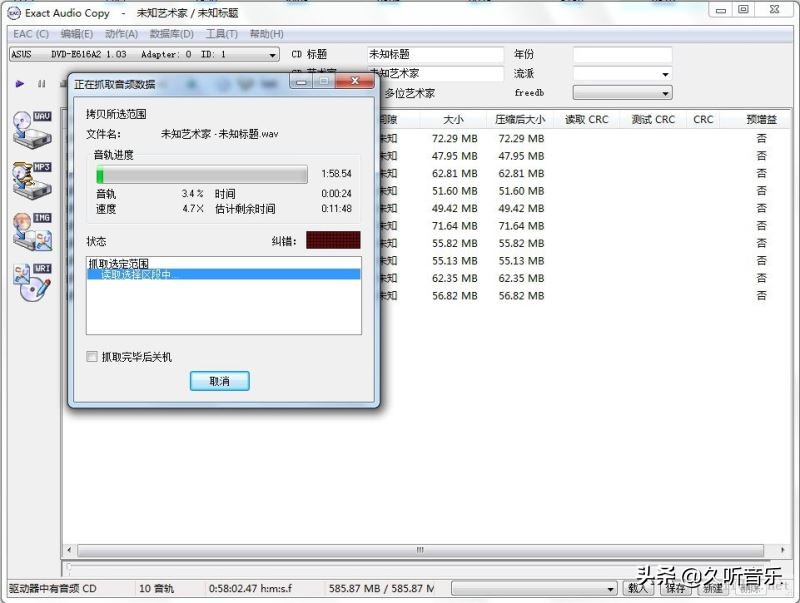Click the year (年份) input field
Viewport: 800px width, 603px height.
[622, 54]
